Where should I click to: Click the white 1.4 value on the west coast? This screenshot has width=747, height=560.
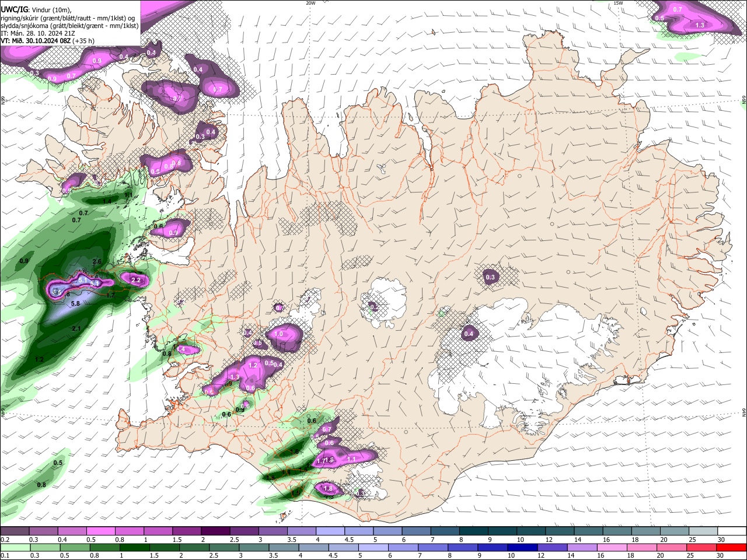181,349
